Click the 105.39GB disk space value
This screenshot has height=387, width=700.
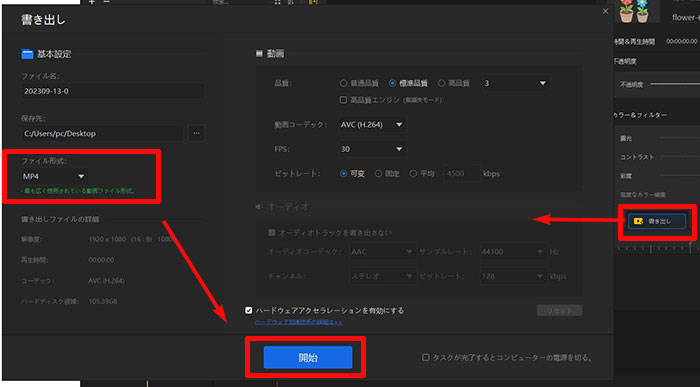point(103,301)
